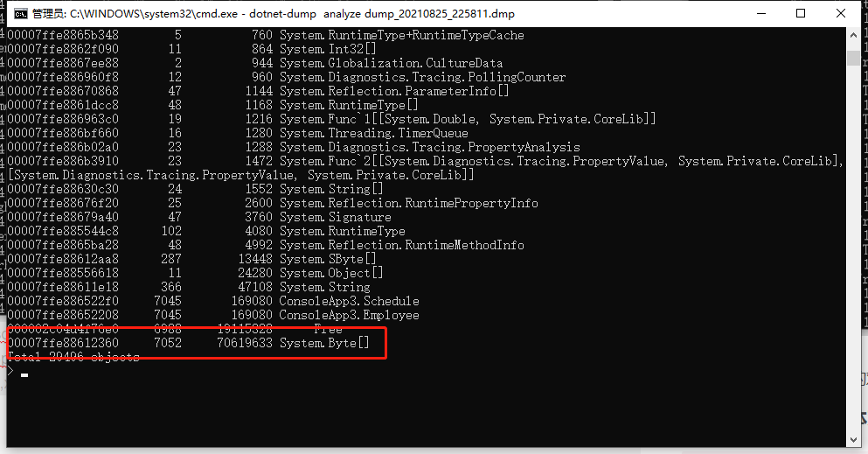This screenshot has width=868, height=454.
Task: Close the cmd.exe window
Action: (x=840, y=13)
